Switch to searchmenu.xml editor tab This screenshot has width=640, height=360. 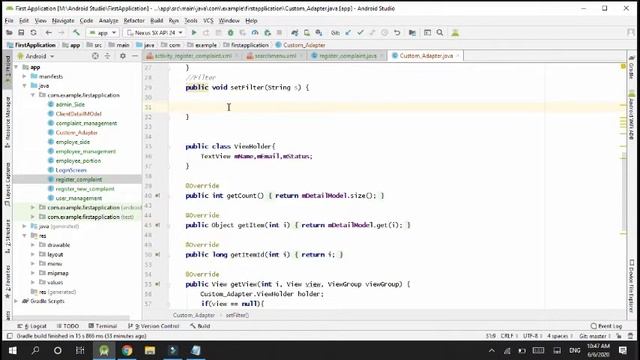click(275, 56)
